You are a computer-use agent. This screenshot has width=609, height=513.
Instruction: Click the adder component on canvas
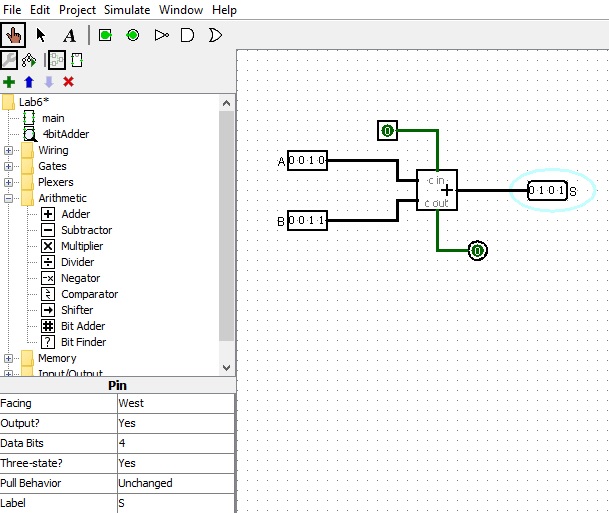tap(437, 190)
